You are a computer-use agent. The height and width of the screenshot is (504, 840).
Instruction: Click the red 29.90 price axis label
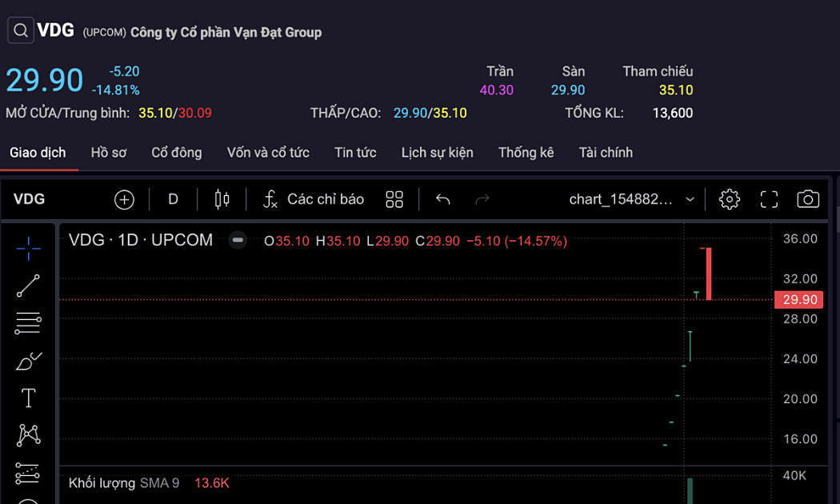click(x=799, y=299)
